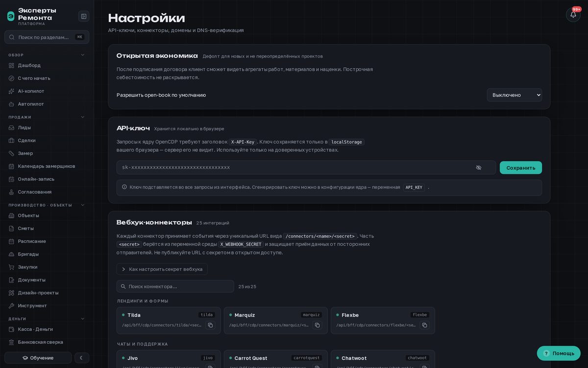Image resolution: width=588 pixels, height=368 pixels.
Task: Click Календарь замерщиков sidebar icon
Action: click(12, 166)
